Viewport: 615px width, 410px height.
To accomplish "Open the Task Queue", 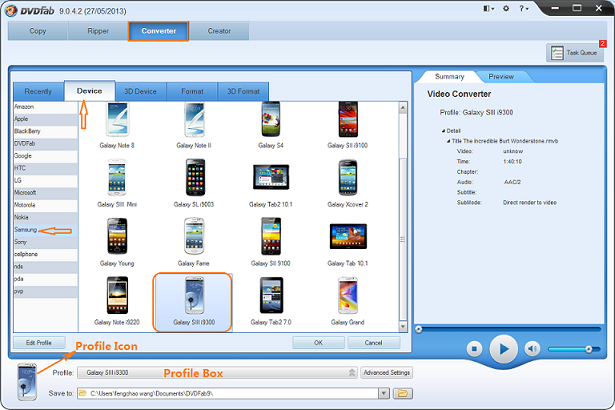I will 575,53.
